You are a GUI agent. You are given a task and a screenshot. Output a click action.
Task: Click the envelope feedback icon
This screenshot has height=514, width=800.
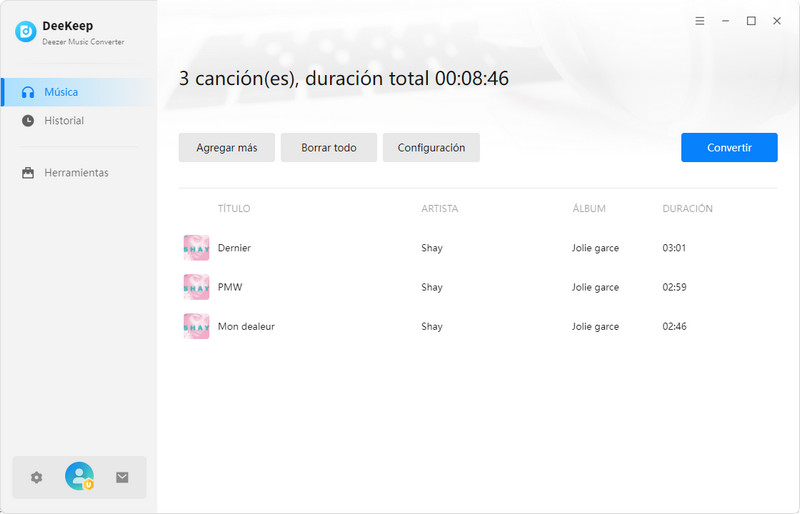point(122,477)
